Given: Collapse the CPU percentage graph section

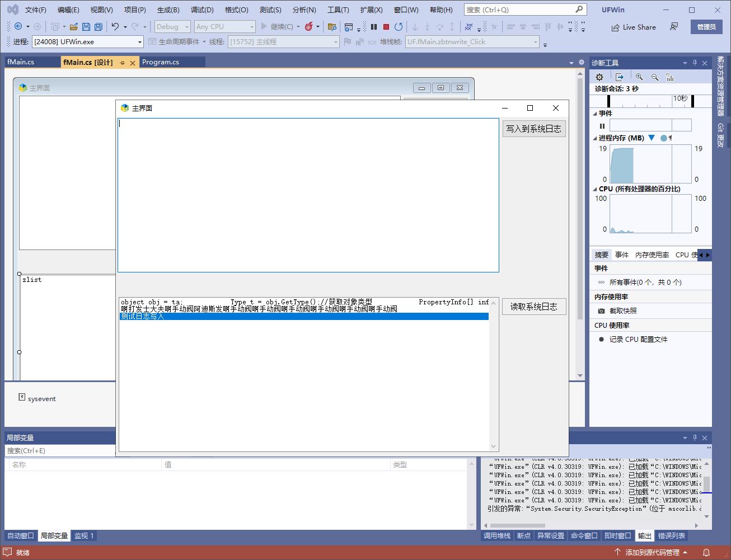Looking at the screenshot, I should pos(595,189).
